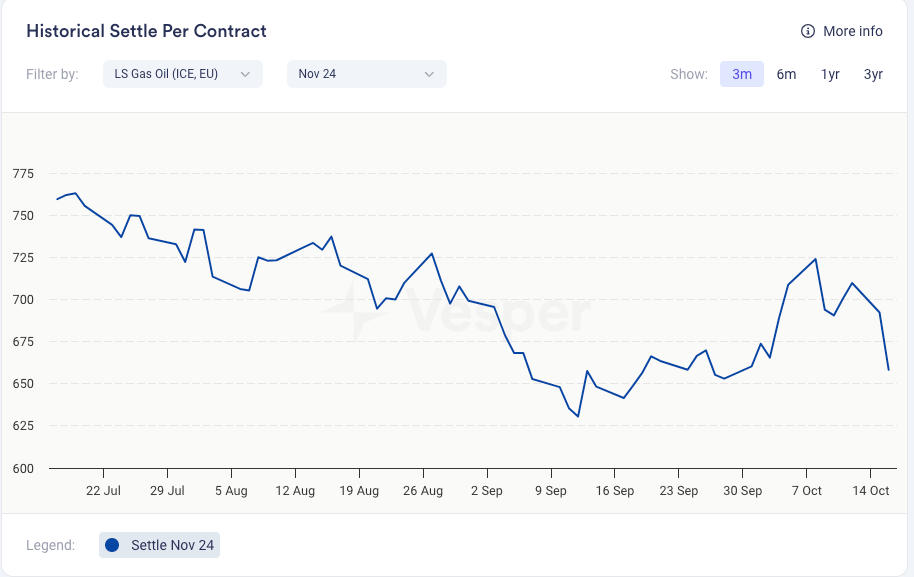Select the 3m time range
The width and height of the screenshot is (914, 577).
pos(742,74)
